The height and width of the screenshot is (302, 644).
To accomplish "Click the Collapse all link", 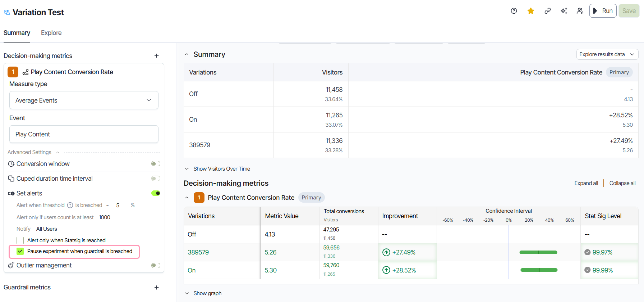I will pos(622,183).
